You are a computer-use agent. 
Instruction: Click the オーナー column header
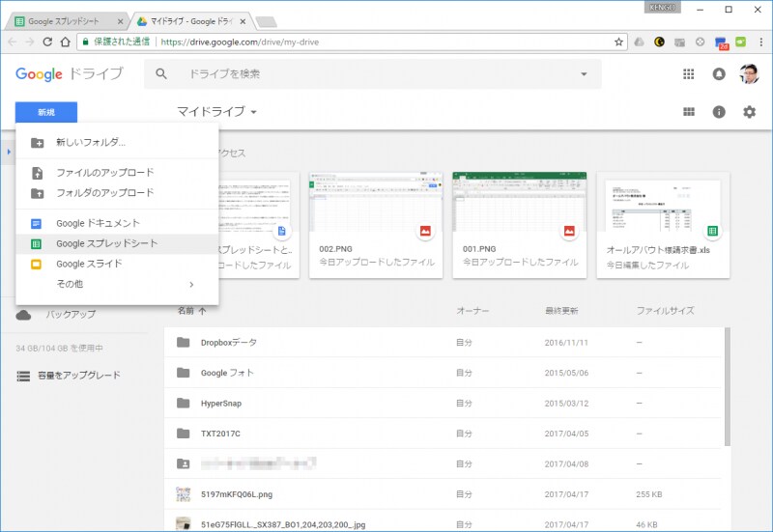[x=472, y=311]
